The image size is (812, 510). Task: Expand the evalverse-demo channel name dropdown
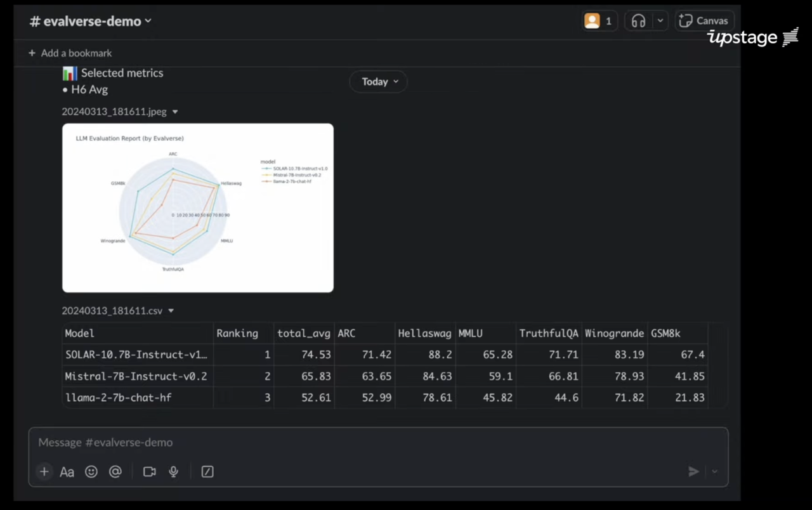click(91, 21)
